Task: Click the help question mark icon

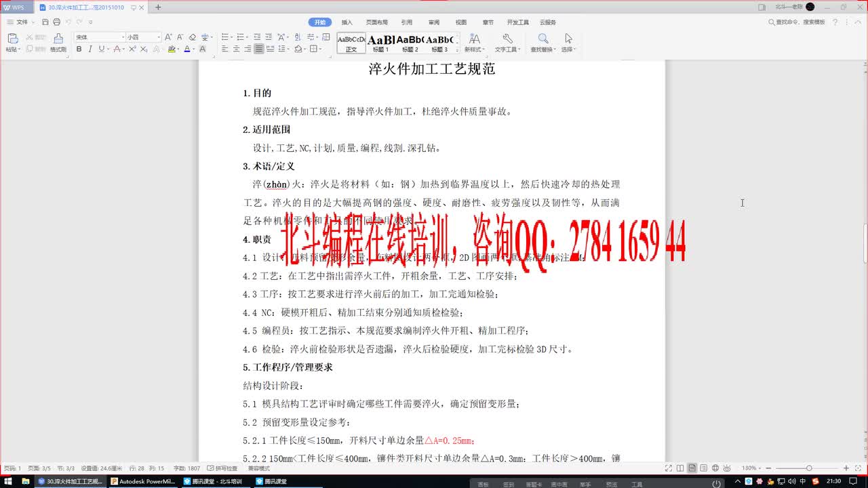Action: 835,22
